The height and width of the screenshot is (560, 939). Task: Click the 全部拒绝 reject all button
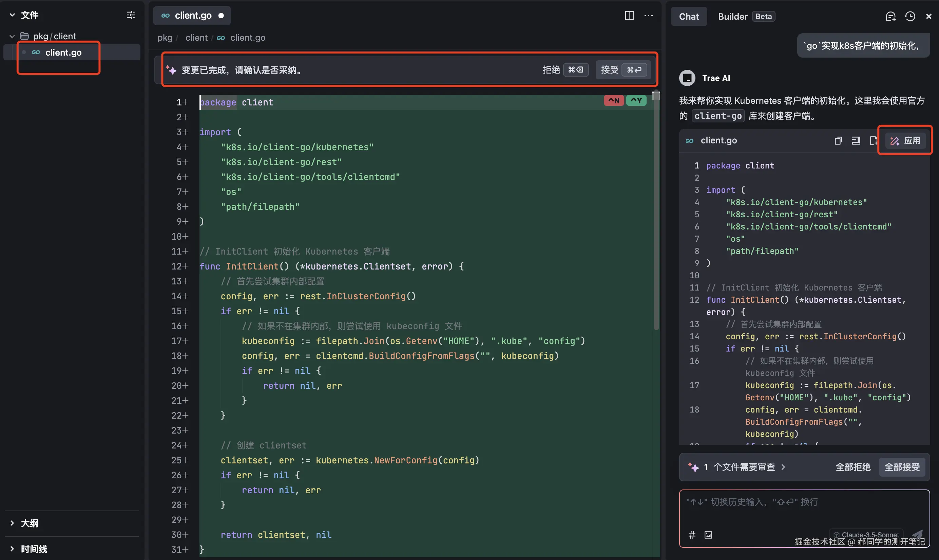pos(852,467)
